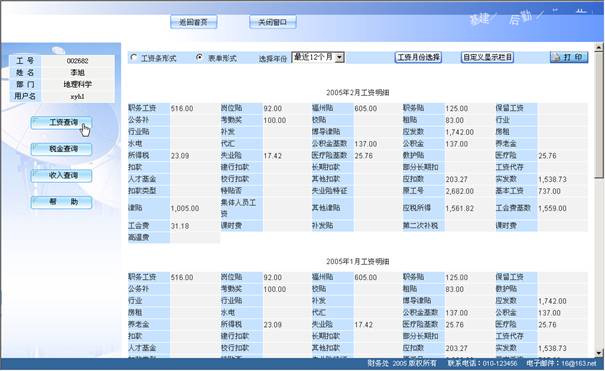Select the 工资条形式 radio option
The height and width of the screenshot is (371, 605).
click(x=134, y=57)
